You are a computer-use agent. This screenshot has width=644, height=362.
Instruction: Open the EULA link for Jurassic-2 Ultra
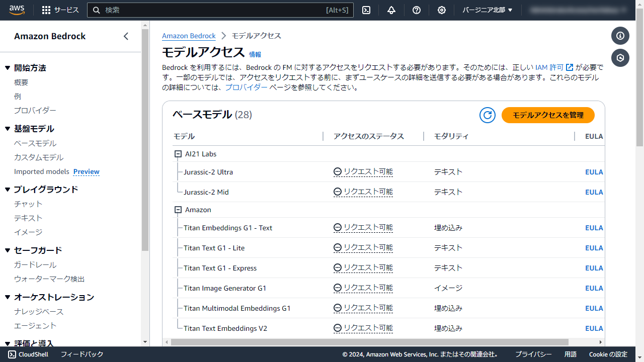(x=594, y=172)
